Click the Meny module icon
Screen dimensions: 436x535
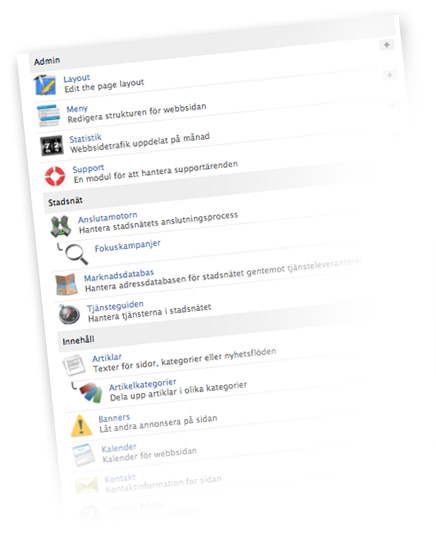click(48, 116)
